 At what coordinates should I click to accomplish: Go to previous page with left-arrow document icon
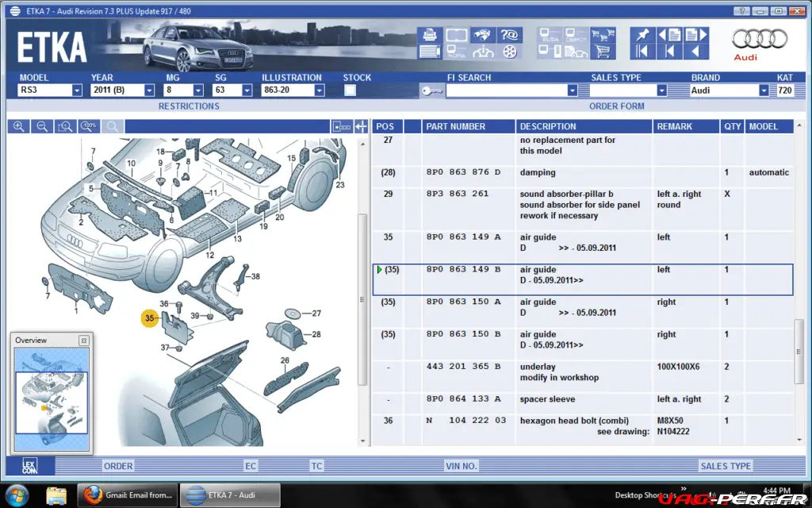pos(669,35)
